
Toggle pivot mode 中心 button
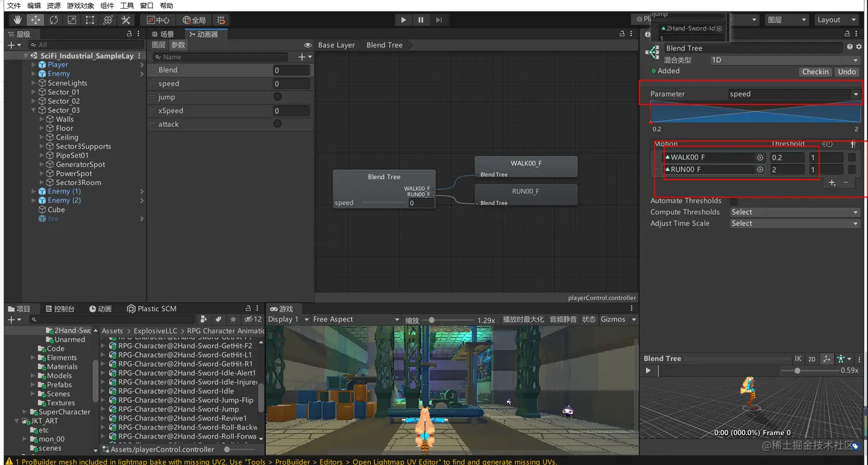click(x=158, y=20)
